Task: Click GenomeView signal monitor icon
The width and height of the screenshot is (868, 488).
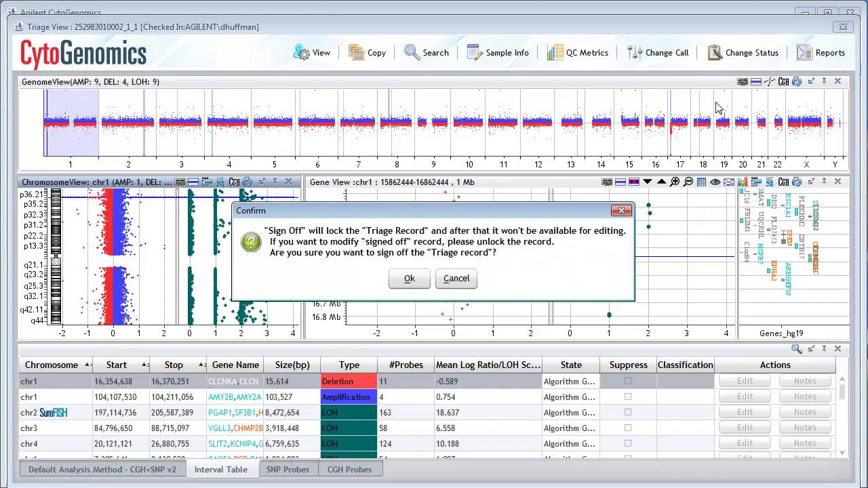Action: click(x=743, y=81)
